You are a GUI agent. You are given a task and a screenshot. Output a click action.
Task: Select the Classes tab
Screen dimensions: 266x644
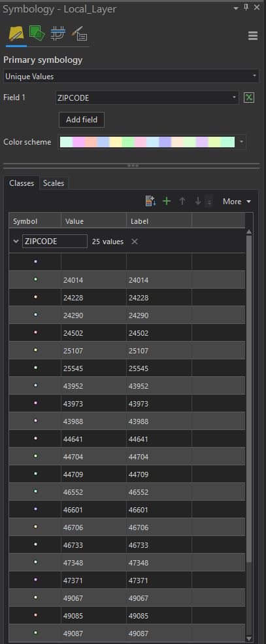click(x=22, y=183)
